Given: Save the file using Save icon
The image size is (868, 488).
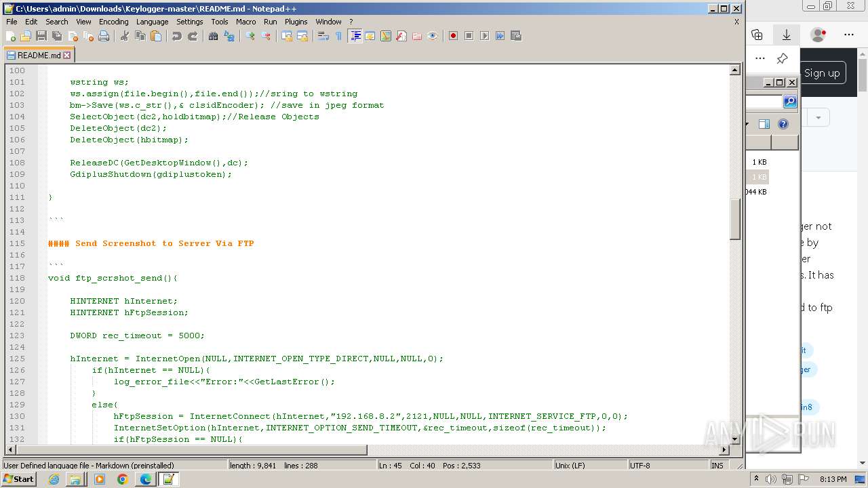Looking at the screenshot, I should [41, 36].
